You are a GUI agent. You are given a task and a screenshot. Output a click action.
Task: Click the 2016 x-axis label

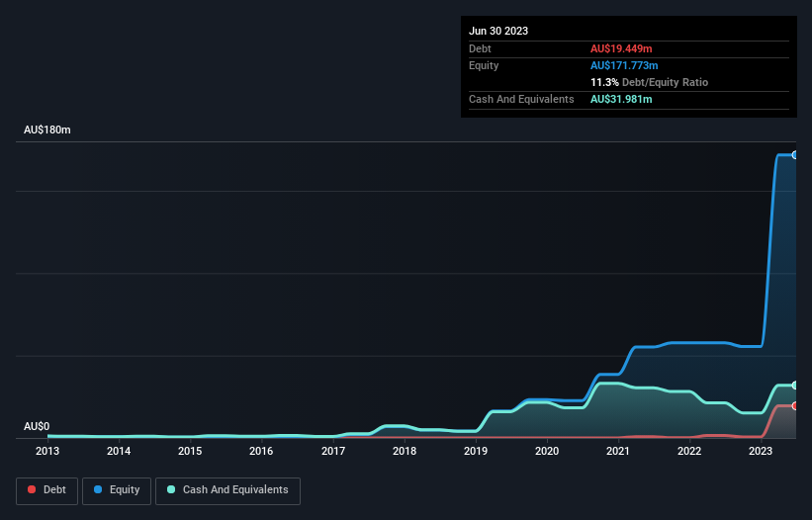point(261,451)
